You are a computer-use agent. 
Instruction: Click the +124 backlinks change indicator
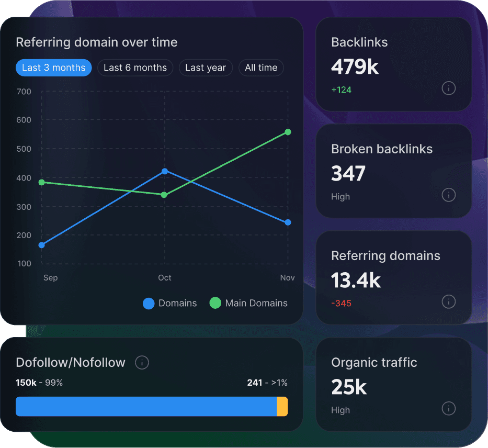(x=341, y=89)
